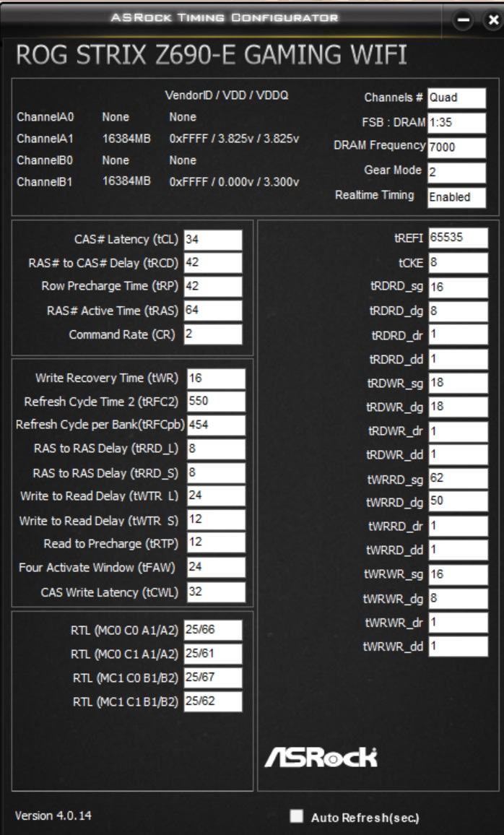Select the RTL MC0 C0 A1/A2 field

213,630
